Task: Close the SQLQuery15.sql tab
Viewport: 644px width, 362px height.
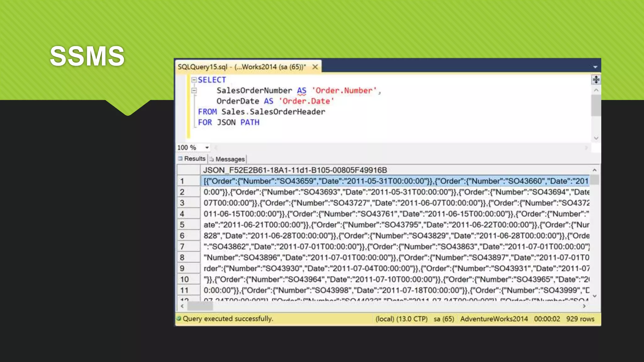Action: tap(315, 67)
